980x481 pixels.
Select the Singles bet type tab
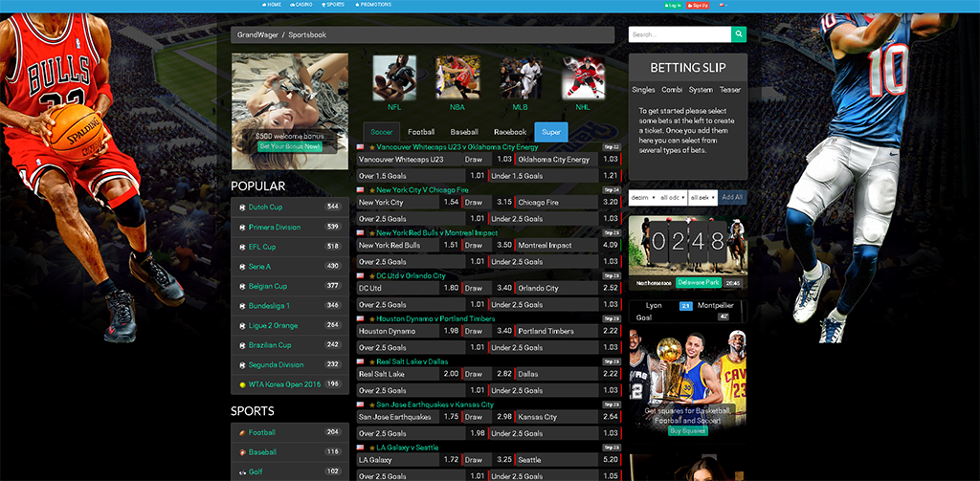click(x=643, y=90)
